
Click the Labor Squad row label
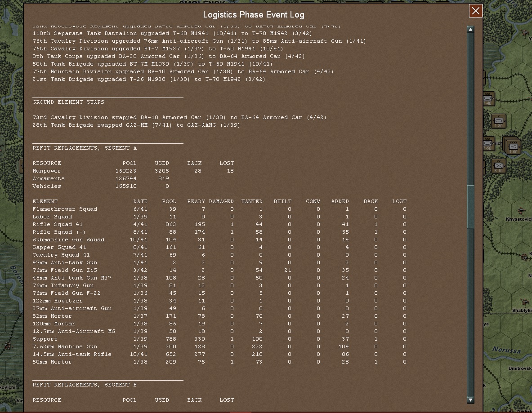pos(52,217)
